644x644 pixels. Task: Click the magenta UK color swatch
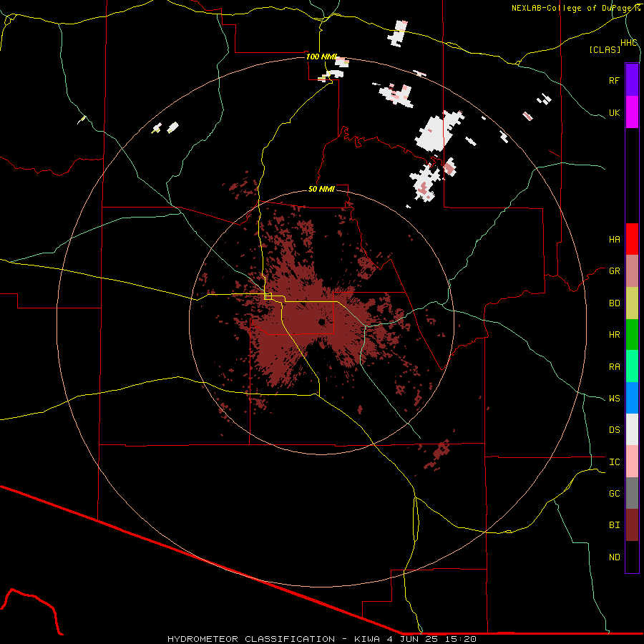632,112
